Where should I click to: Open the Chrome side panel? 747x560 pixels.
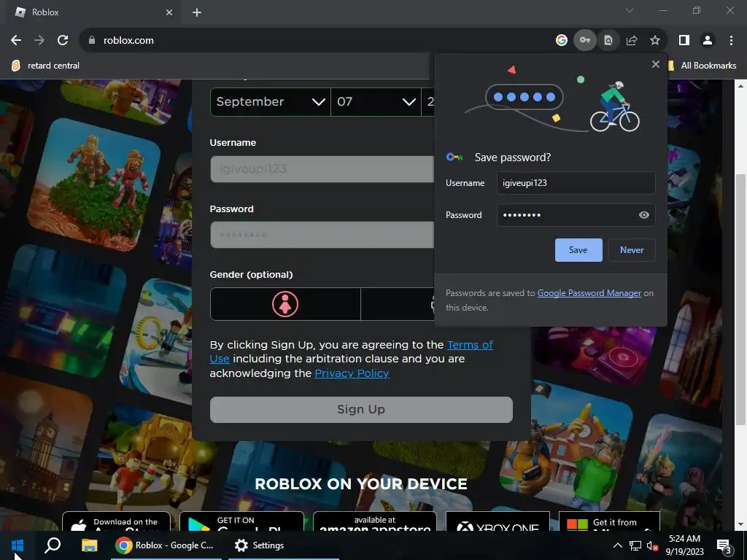point(684,41)
